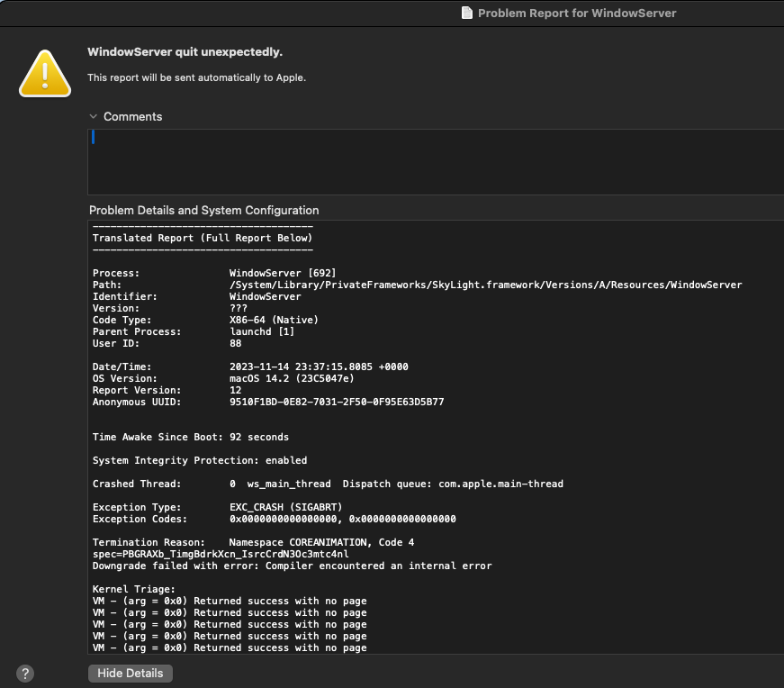Click OS Version 'macOS 14.2 (23C5047e)'
784x688 pixels.
coord(292,378)
